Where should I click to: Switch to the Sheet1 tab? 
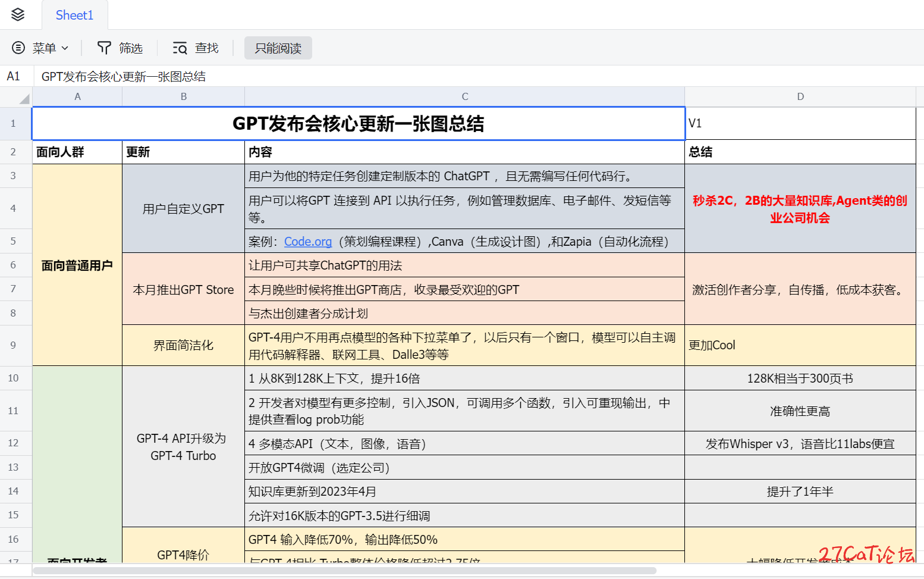[x=75, y=15]
